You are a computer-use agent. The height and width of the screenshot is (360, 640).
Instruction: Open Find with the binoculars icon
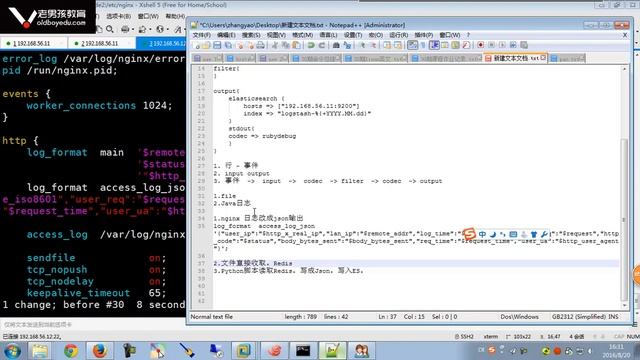(x=336, y=45)
